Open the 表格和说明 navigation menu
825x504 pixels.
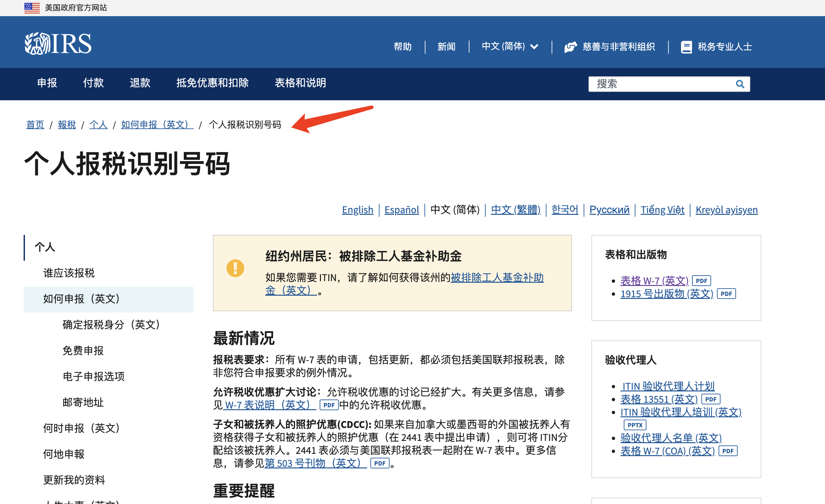(300, 83)
